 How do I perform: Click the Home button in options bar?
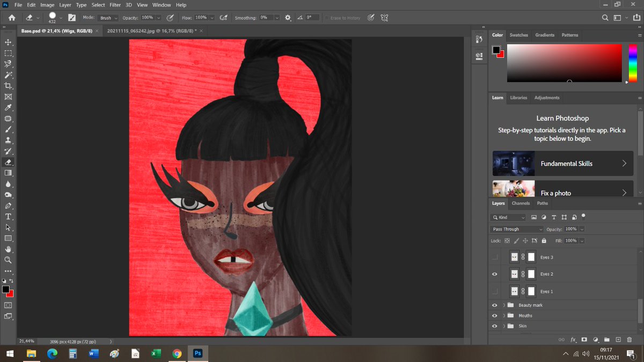(x=11, y=18)
